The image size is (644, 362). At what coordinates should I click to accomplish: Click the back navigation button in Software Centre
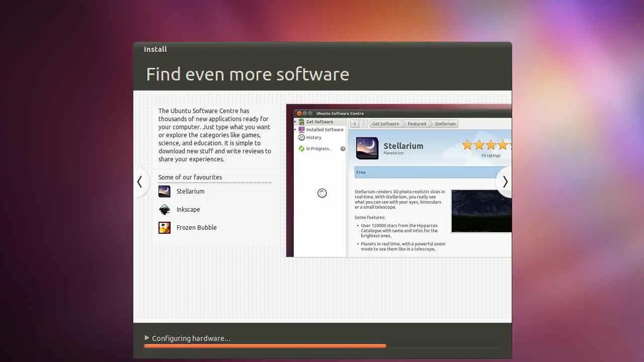[355, 124]
